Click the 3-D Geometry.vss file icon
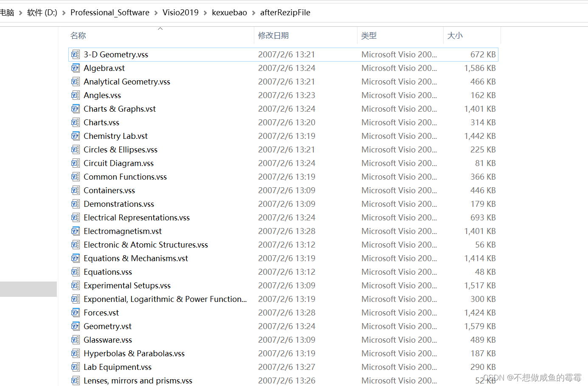Screen dimensions: 588x386 pos(75,54)
